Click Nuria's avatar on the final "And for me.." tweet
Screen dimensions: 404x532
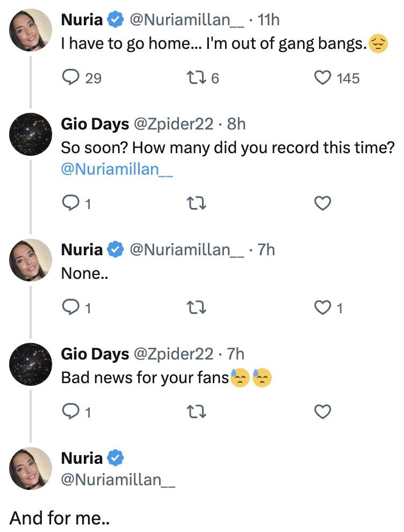pos(31,468)
